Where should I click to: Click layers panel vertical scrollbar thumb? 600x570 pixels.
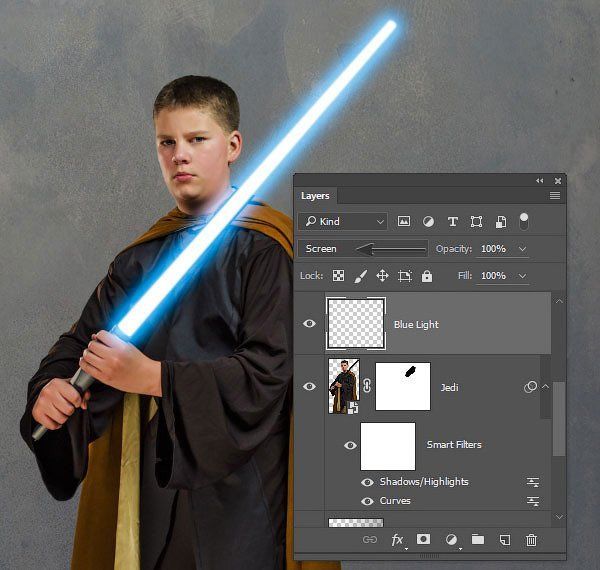[559, 419]
